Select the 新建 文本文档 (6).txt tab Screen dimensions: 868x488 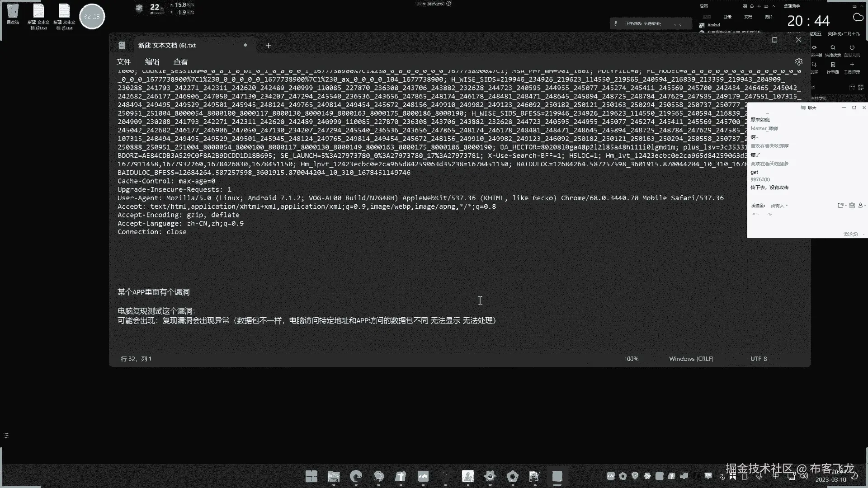coord(167,45)
